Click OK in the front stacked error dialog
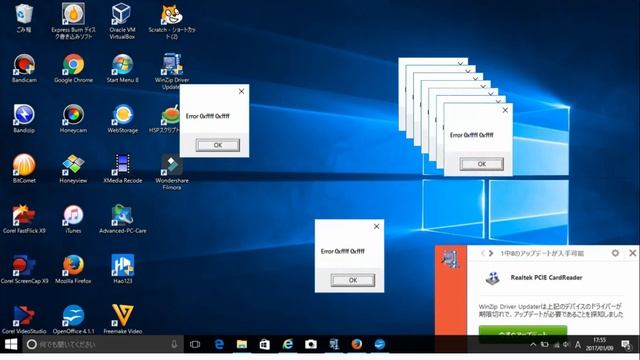 tap(482, 164)
